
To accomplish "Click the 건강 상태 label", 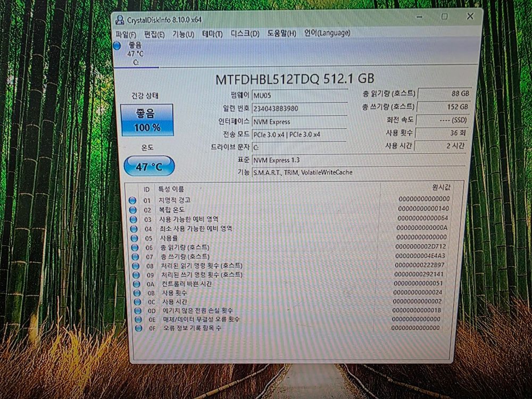I will pos(145,96).
